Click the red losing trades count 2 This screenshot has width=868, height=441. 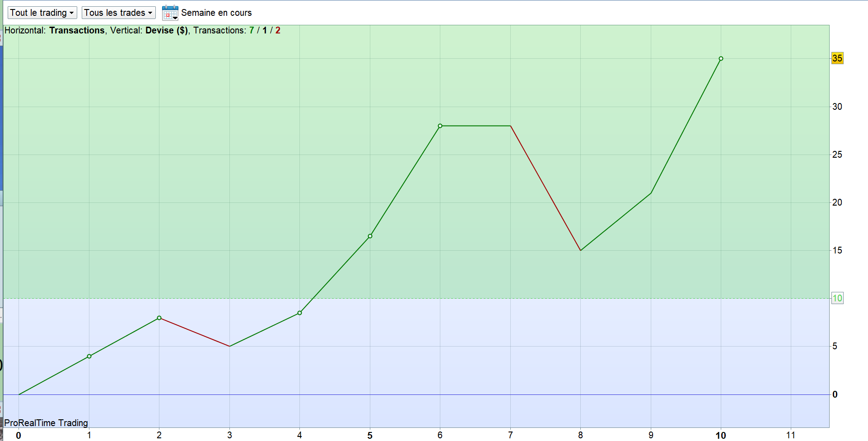[278, 30]
